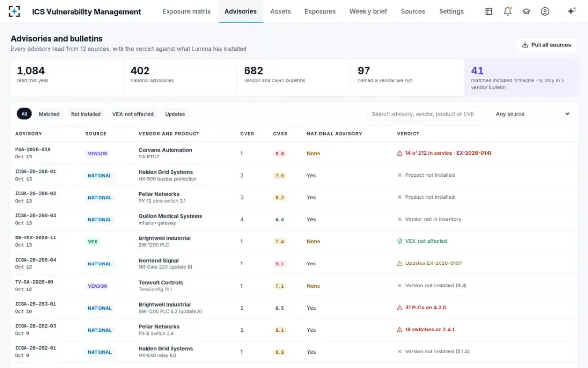
Task: Open the layout panel icon in header
Action: [489, 11]
